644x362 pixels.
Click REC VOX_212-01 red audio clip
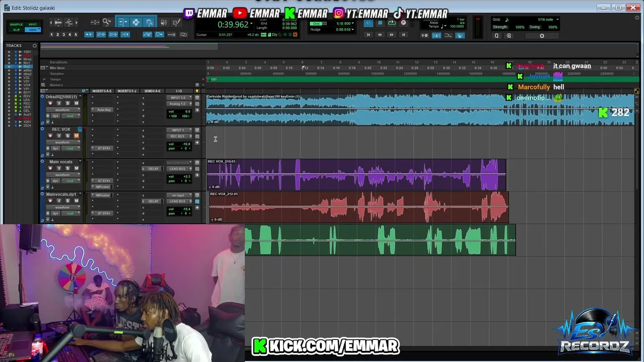359,207
